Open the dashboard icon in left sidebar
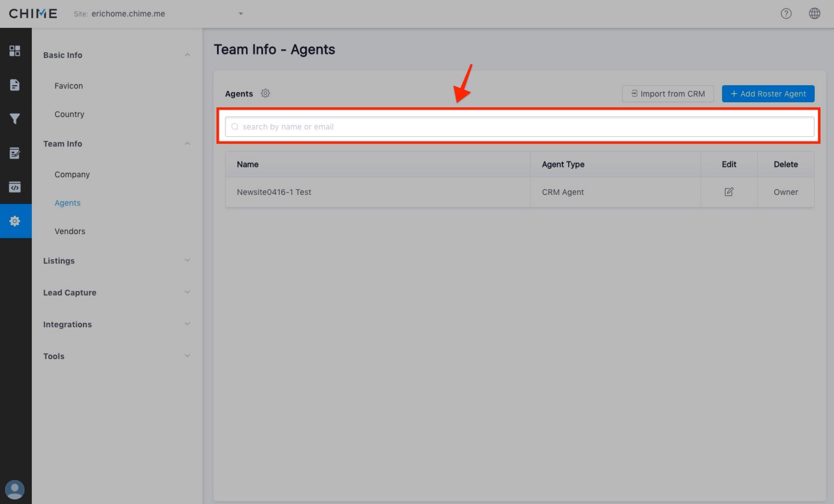 tap(15, 51)
